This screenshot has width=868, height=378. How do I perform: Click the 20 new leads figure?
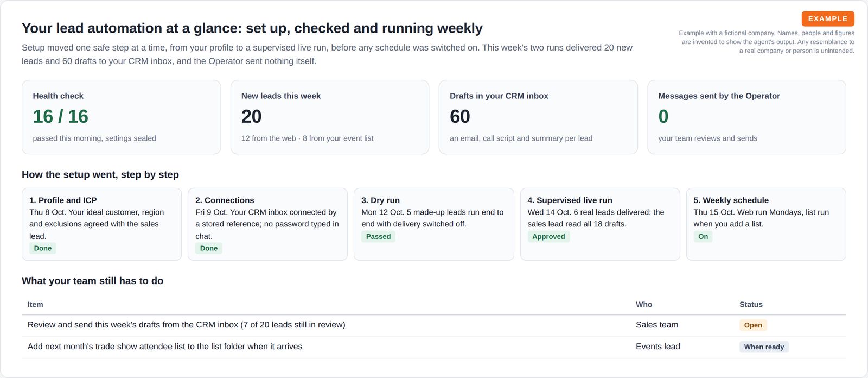click(251, 116)
